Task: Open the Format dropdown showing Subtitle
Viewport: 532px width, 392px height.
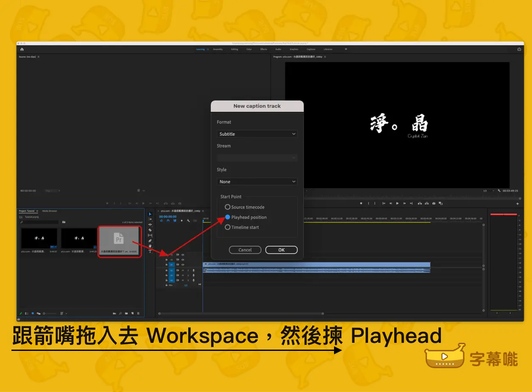Action: 257,134
